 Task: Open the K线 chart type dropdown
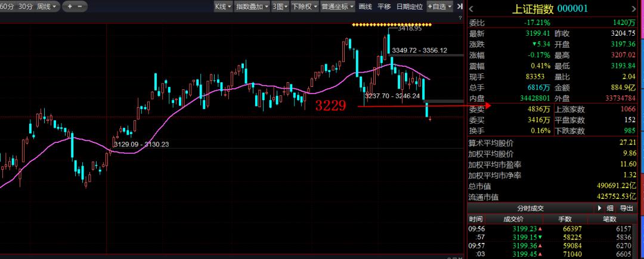(223, 6)
